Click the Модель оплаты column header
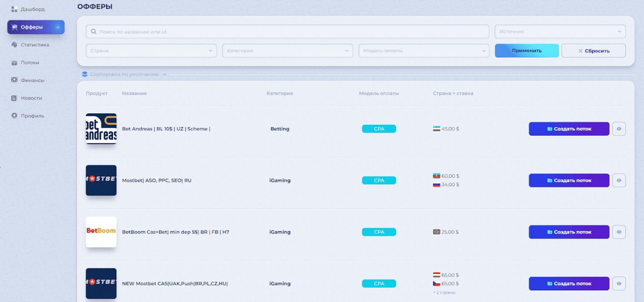The width and height of the screenshot is (644, 302). pos(379,93)
